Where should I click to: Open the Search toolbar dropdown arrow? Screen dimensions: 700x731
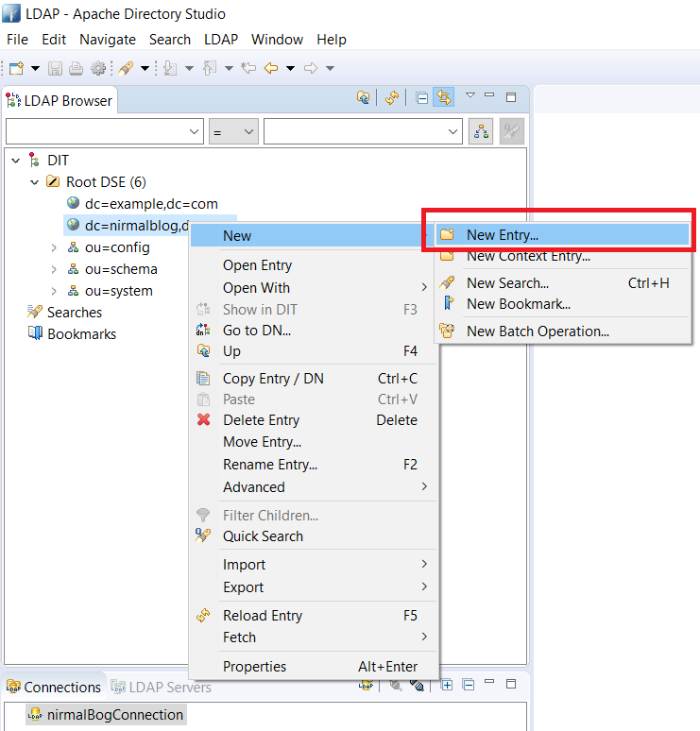coord(145,69)
